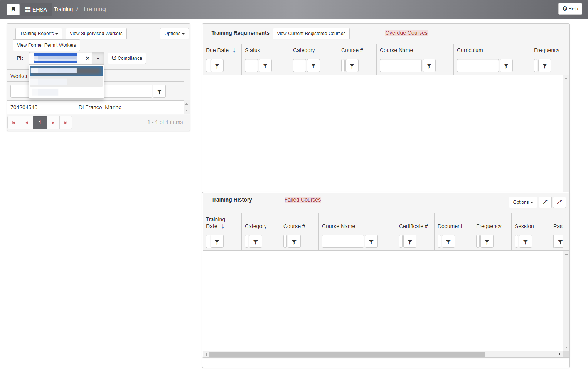This screenshot has width=588, height=371.
Task: Open the Help page
Action: click(x=570, y=9)
